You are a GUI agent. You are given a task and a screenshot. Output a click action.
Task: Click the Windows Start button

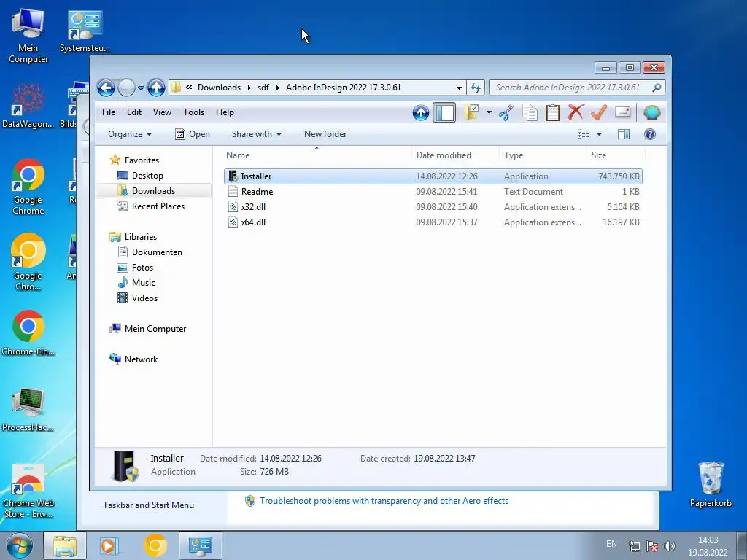point(19,545)
